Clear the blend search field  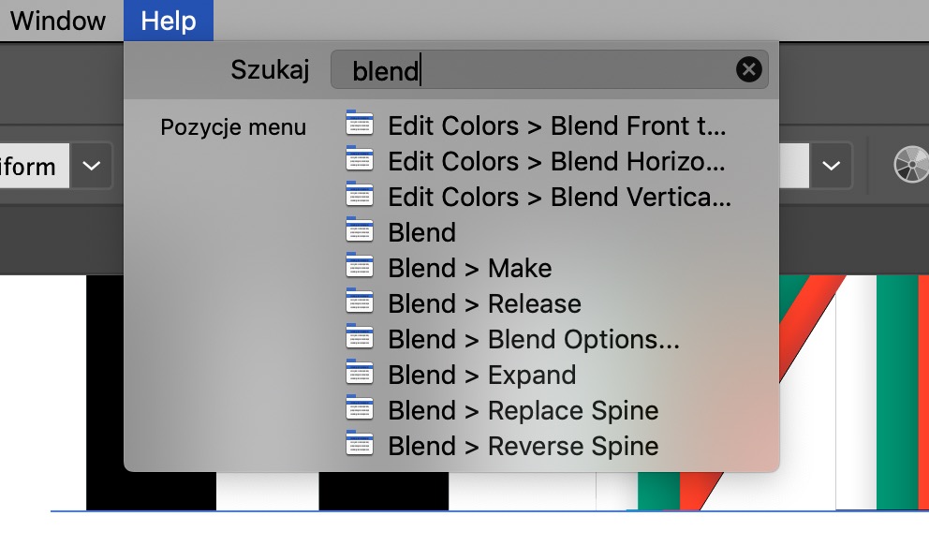point(748,70)
